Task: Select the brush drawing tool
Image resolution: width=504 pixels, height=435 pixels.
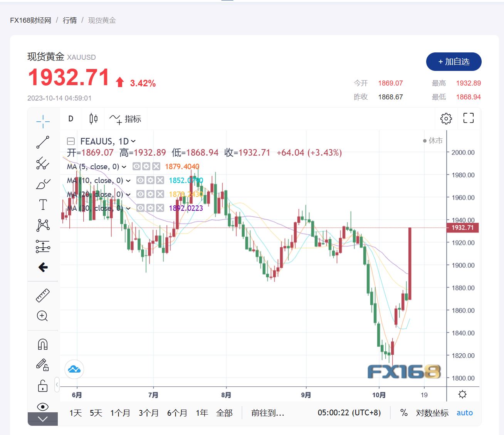Action: pos(43,184)
